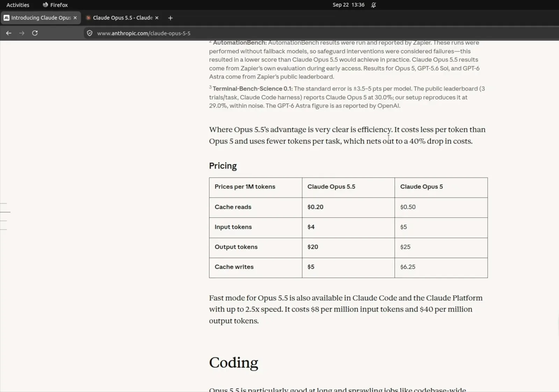The width and height of the screenshot is (559, 392).
Task: Close the Introducing Claude Opus tab
Action: (75, 18)
